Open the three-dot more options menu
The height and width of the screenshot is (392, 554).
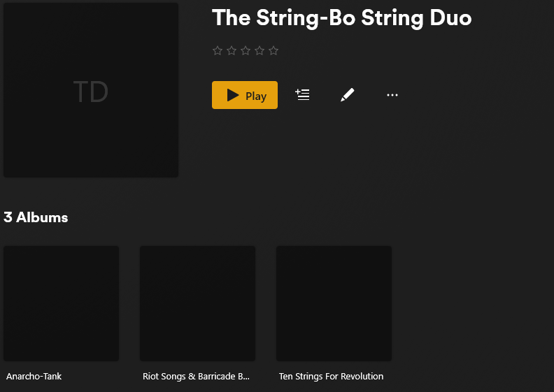click(x=392, y=95)
